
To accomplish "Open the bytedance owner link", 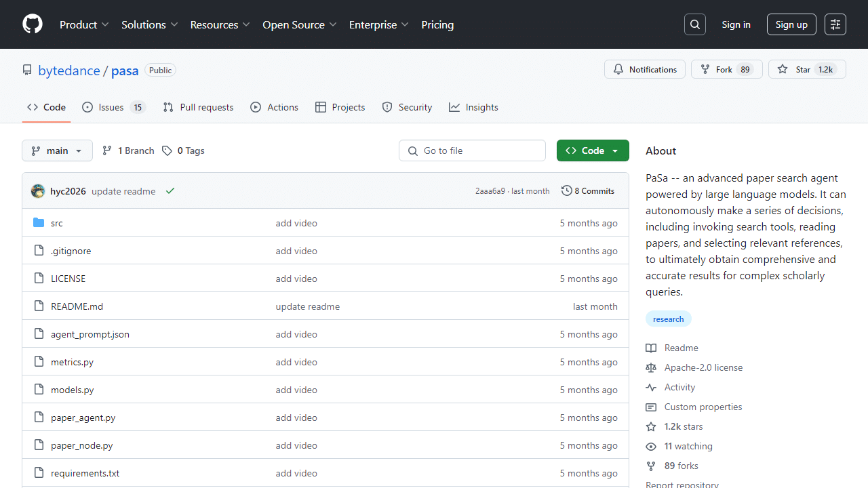I will coord(69,70).
